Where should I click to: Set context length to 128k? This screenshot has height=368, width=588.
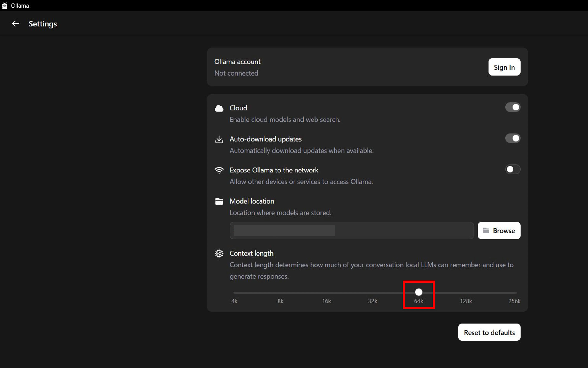point(466,301)
